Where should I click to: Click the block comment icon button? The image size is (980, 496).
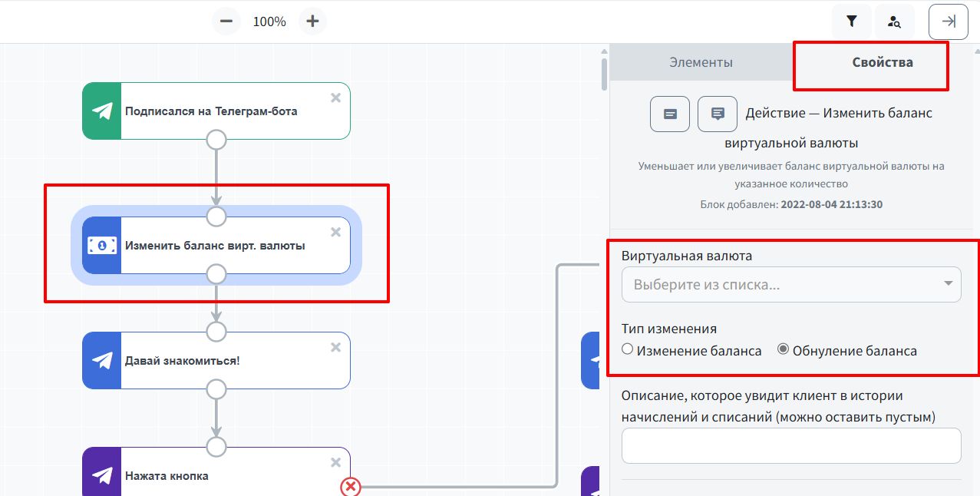click(x=718, y=114)
